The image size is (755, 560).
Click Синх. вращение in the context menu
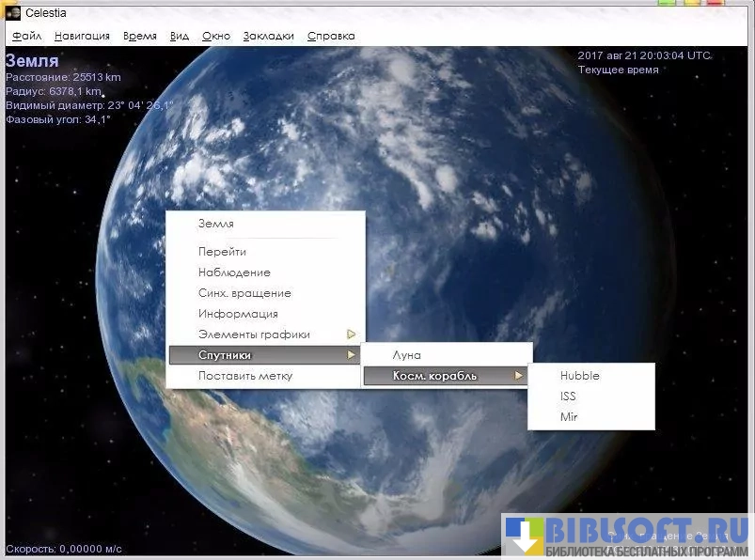click(244, 293)
